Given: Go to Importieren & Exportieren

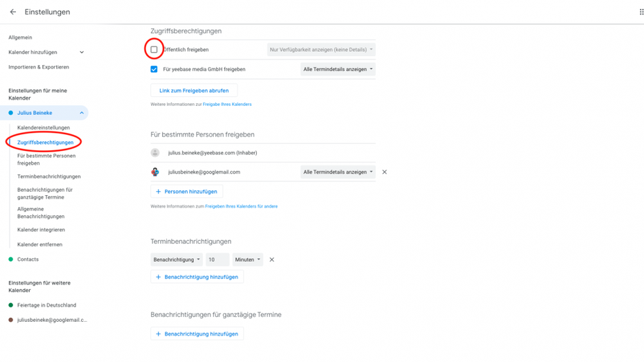Looking at the screenshot, I should tap(39, 67).
